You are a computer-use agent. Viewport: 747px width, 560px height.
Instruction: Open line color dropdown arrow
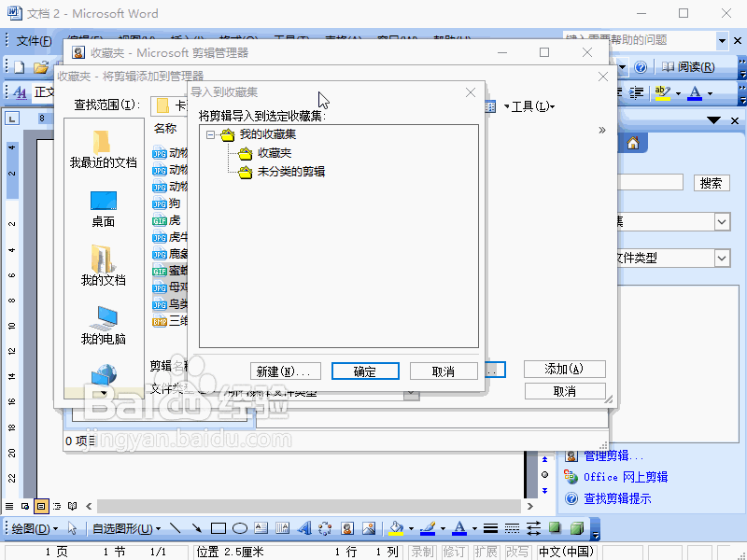click(443, 528)
